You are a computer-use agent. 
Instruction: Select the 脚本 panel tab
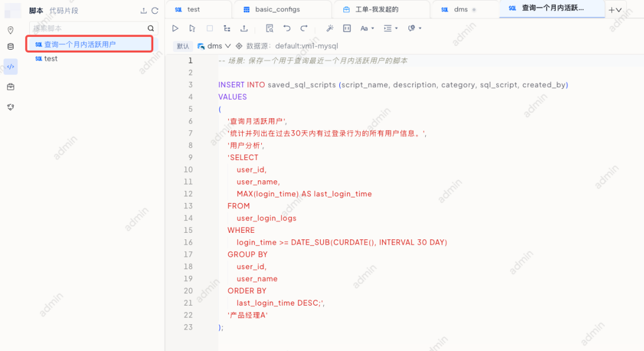click(x=36, y=11)
